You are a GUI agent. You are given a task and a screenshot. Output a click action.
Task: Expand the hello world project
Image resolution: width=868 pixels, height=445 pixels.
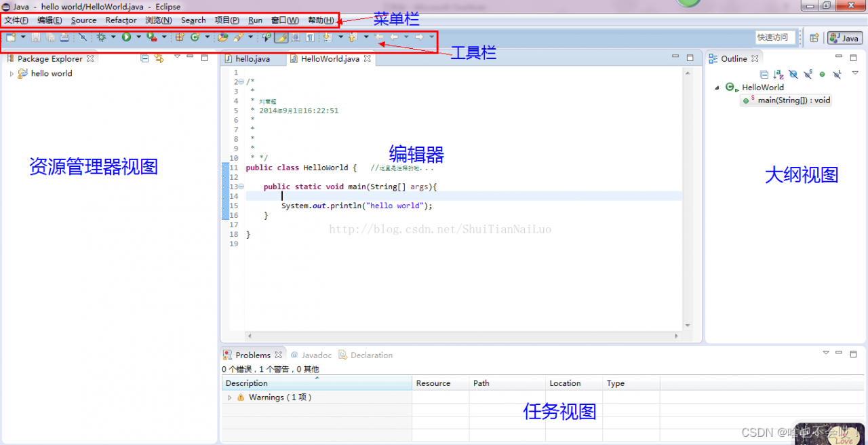pos(12,73)
